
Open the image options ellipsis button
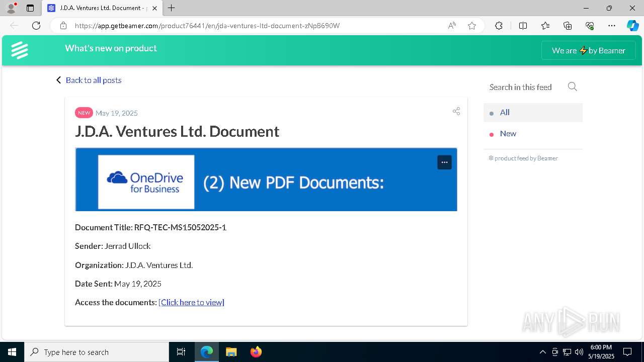coord(444,162)
